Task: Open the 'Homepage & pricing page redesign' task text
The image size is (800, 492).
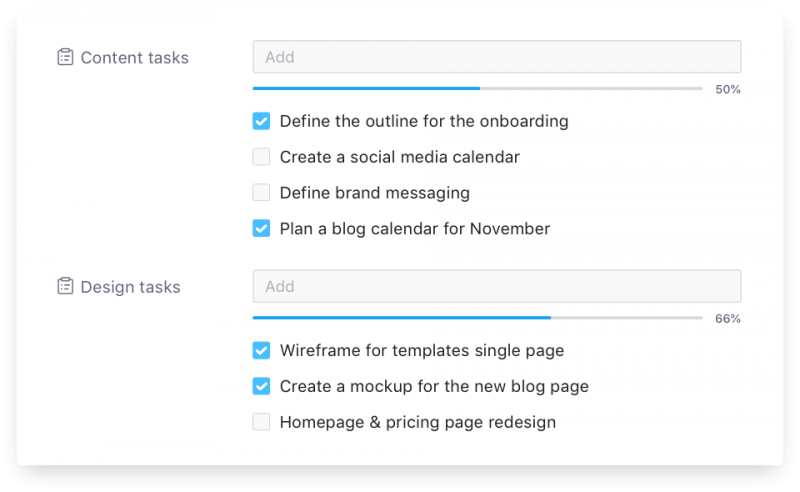Action: (x=417, y=422)
